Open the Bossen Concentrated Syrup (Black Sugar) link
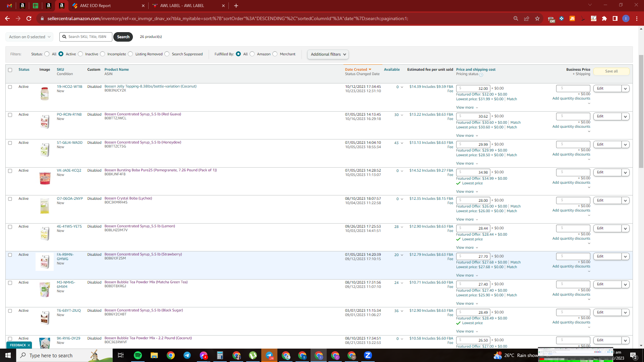 (144, 310)
